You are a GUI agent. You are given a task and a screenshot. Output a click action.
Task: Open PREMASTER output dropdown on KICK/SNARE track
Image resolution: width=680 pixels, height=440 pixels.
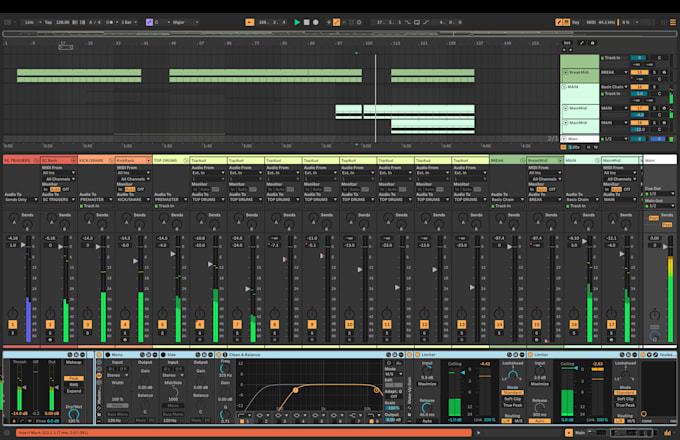tap(96, 199)
